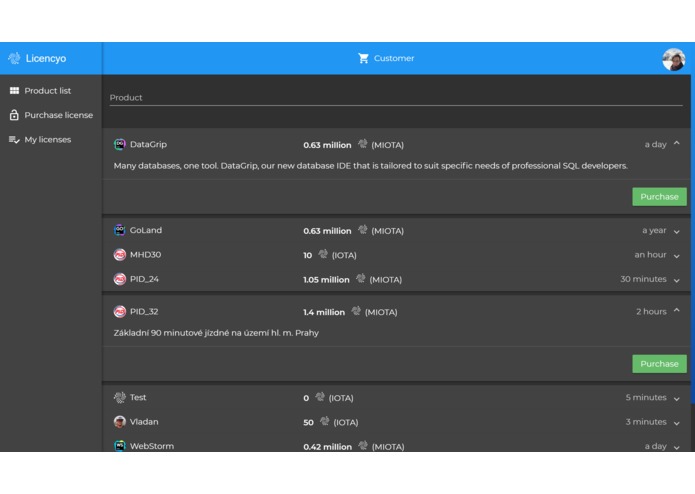Click IOTA symbol in PID_32 price
This screenshot has height=494, width=695.
pyautogui.click(x=356, y=311)
